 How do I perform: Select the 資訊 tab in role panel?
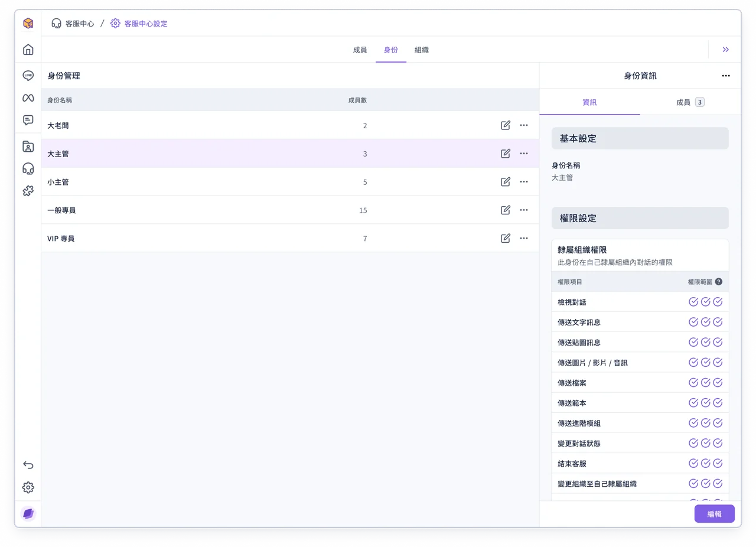[589, 102]
